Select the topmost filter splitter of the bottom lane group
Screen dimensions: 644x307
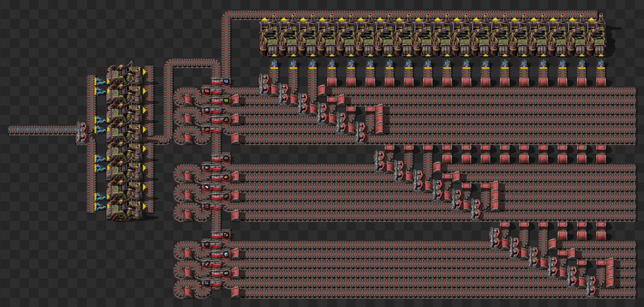[221, 235]
